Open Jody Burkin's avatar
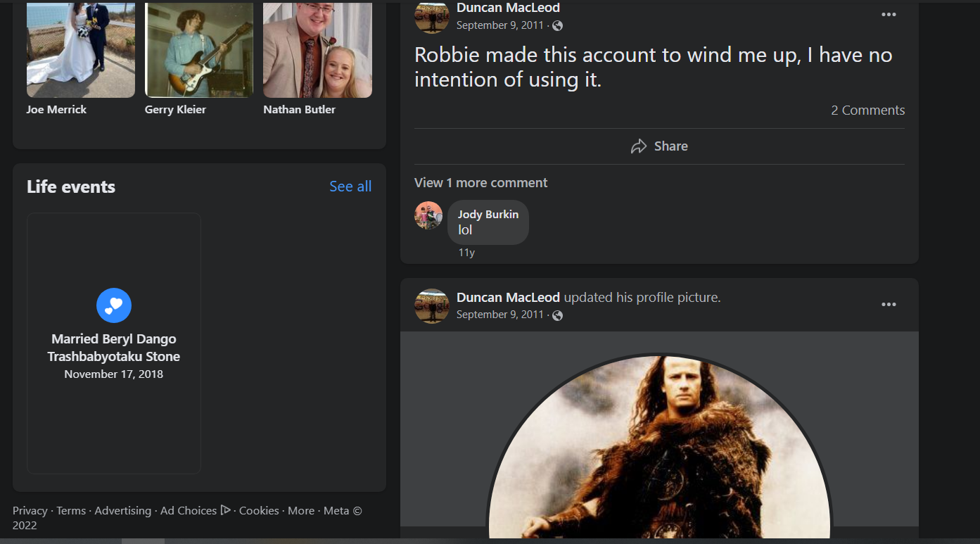This screenshot has height=544, width=980. 428,215
